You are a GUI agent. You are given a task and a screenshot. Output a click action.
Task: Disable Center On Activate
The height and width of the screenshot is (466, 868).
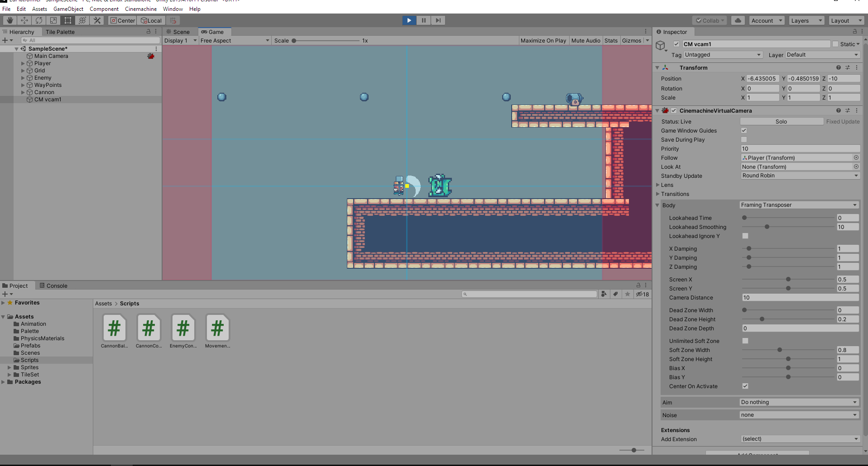tap(745, 386)
